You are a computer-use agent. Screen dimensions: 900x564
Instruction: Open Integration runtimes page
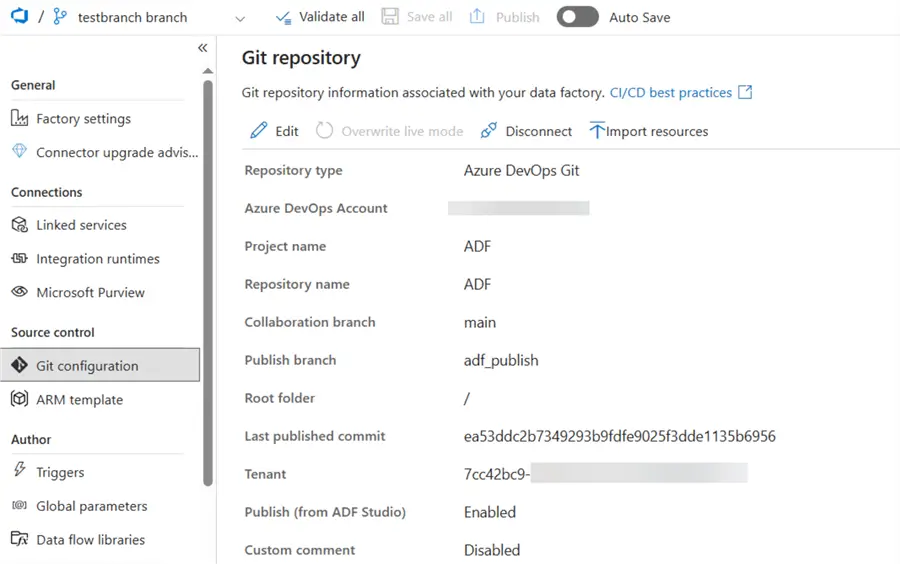tap(98, 259)
